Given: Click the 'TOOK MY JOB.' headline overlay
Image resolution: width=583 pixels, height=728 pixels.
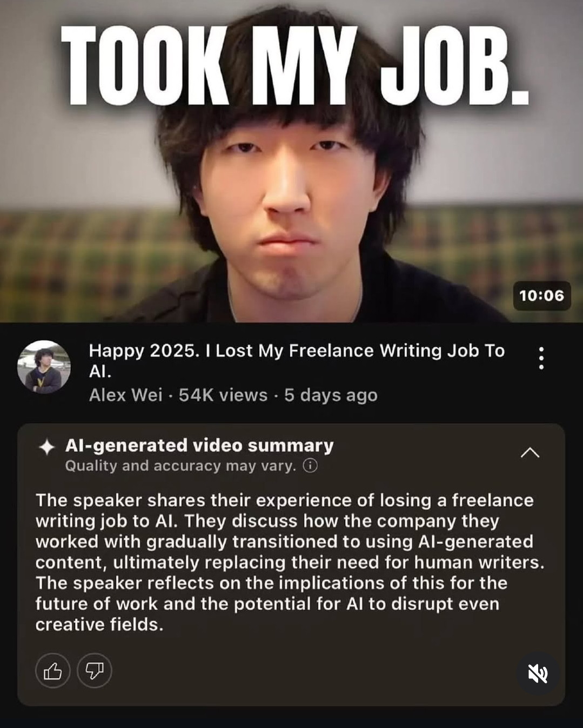Looking at the screenshot, I should [x=295, y=64].
